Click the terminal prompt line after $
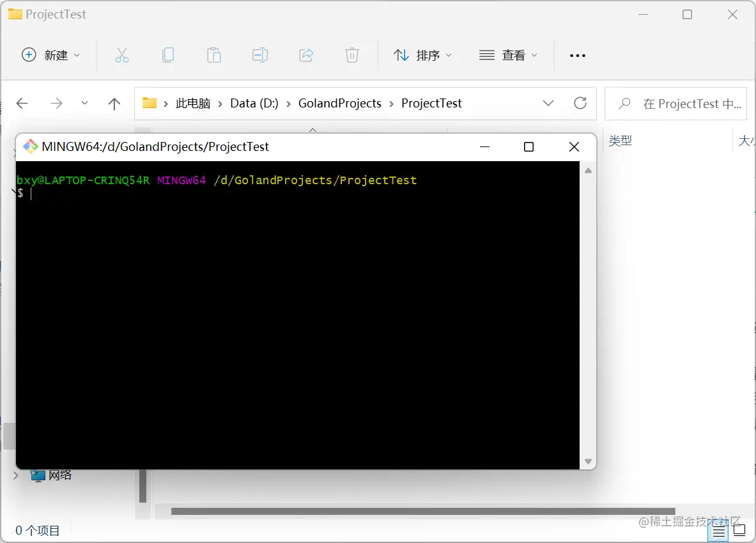 (31, 194)
